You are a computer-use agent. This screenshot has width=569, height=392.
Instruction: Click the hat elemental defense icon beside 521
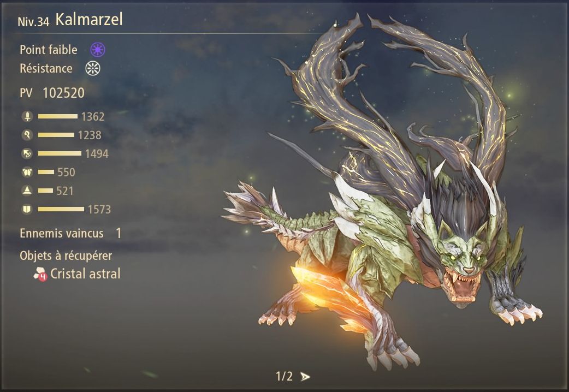[27, 191]
